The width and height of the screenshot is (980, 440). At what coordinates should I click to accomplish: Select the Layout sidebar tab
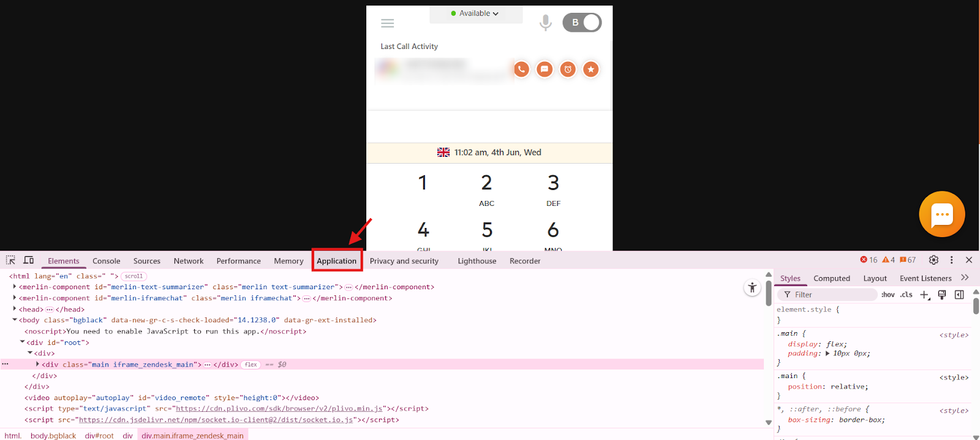tap(875, 278)
